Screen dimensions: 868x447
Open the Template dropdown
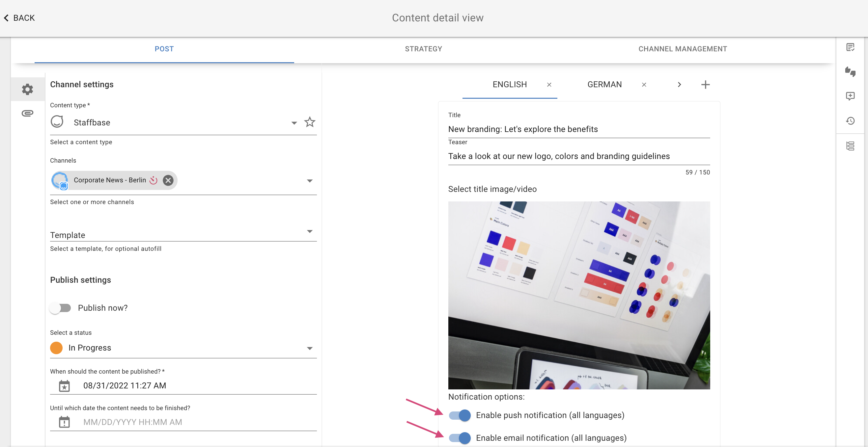click(183, 235)
